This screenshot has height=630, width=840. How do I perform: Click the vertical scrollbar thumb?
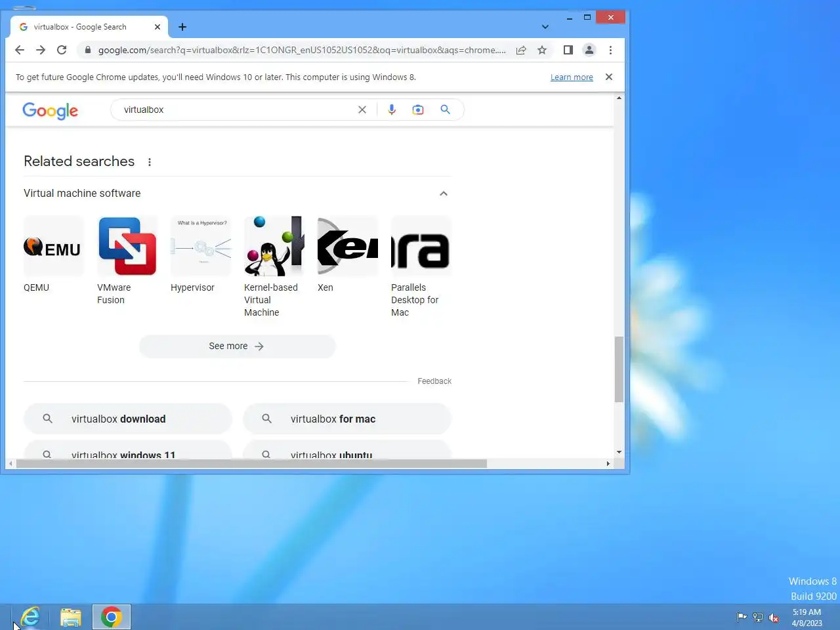pyautogui.click(x=619, y=369)
